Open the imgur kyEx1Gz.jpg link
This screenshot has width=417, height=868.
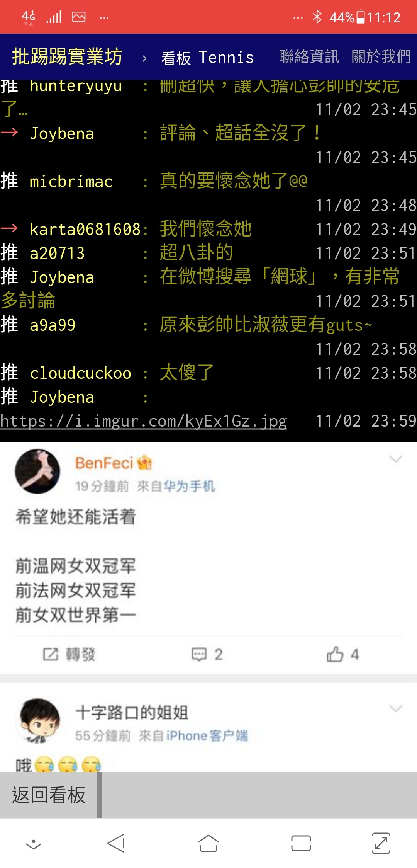coord(144,421)
